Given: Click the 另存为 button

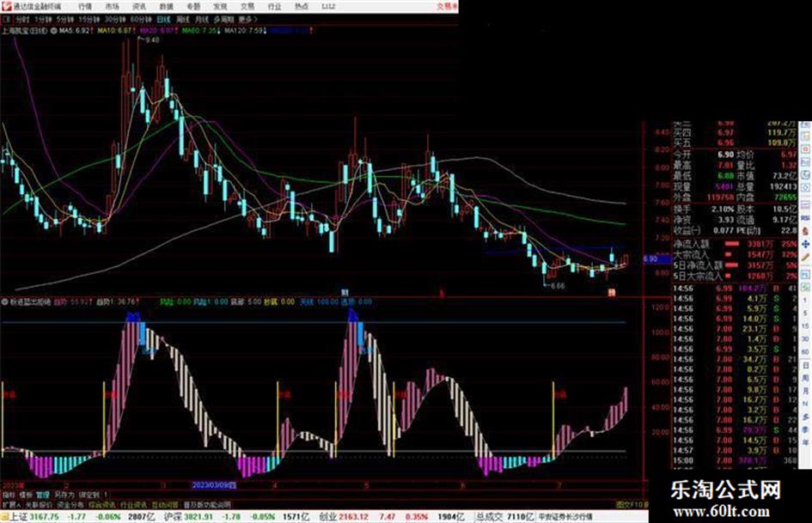Looking at the screenshot, I should 64,495.
